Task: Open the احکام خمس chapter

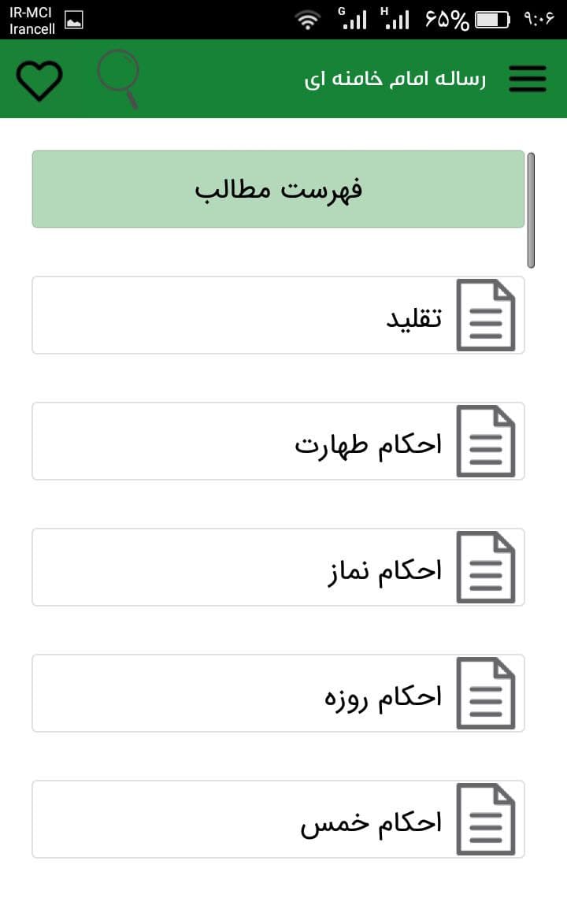Action: coord(276,819)
